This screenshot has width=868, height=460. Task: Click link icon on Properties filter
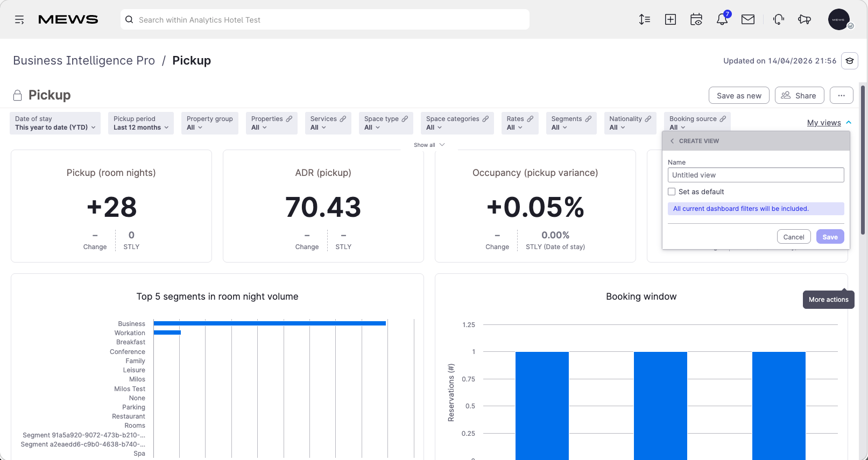pos(289,119)
